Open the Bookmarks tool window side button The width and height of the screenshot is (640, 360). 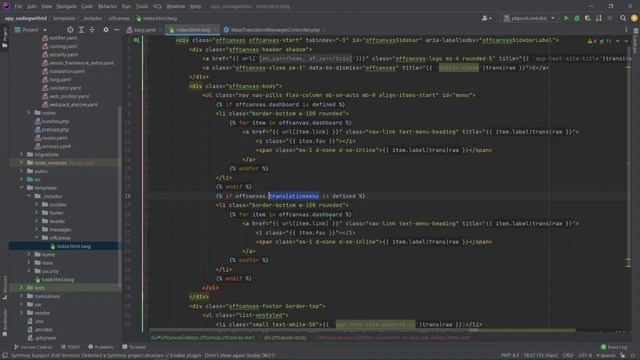pos(4,322)
